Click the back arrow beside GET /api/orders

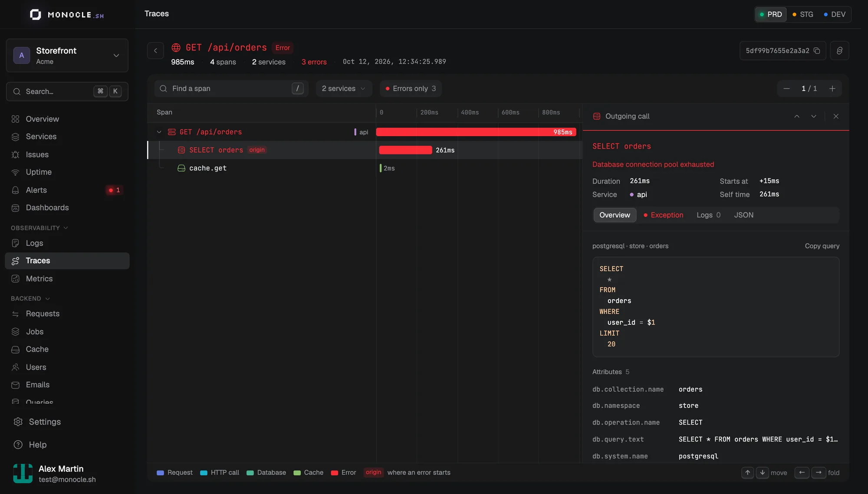pyautogui.click(x=155, y=51)
